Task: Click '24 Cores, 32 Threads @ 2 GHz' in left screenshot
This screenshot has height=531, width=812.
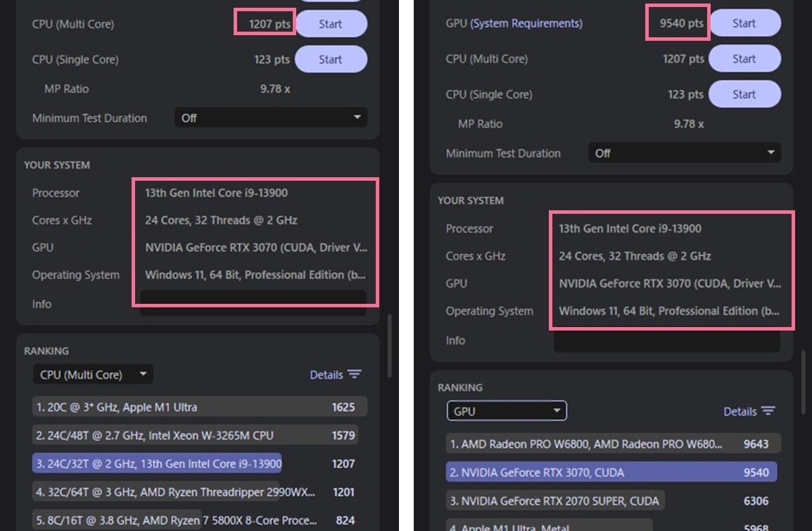Action: point(221,220)
